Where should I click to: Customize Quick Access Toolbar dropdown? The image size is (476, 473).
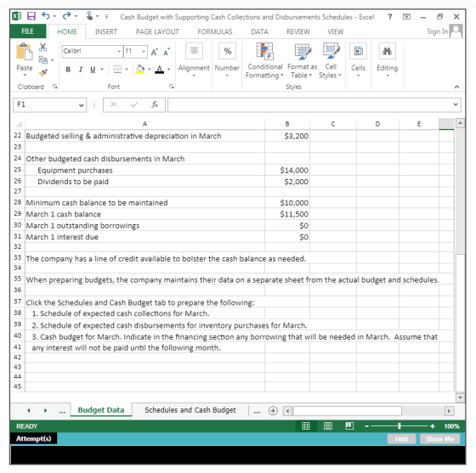click(106, 16)
